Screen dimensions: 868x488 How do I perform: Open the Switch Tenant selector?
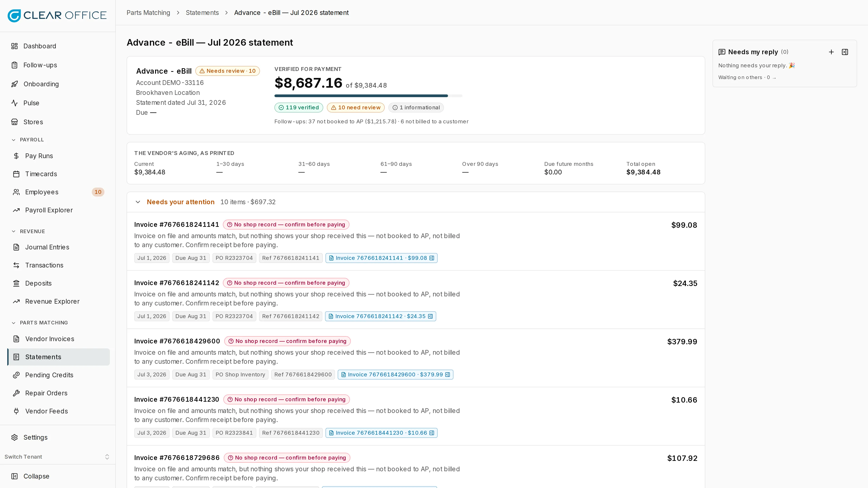click(x=58, y=457)
